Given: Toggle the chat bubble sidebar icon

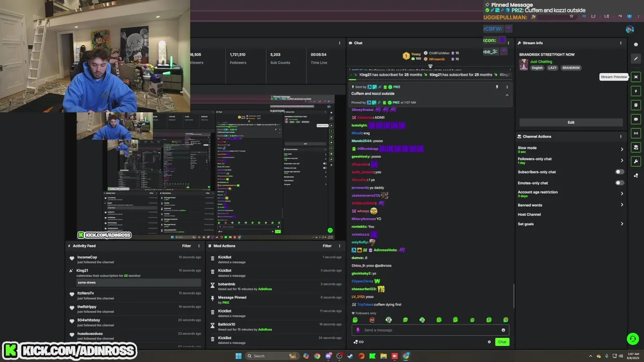Looking at the screenshot, I should 636,119.
